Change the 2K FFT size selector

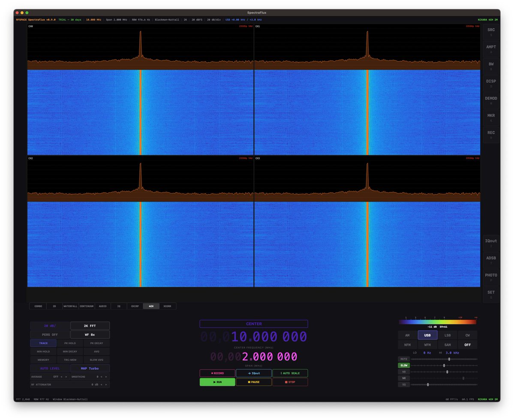pos(90,326)
